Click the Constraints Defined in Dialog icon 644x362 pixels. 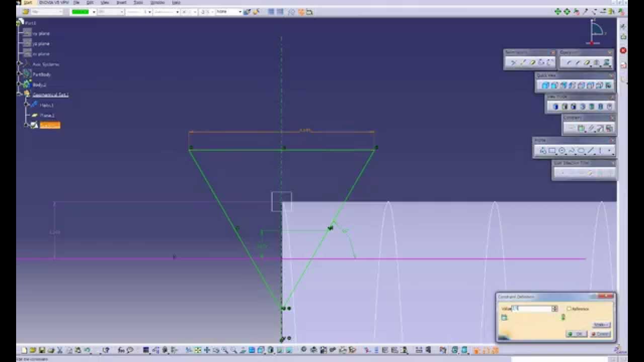(572, 128)
